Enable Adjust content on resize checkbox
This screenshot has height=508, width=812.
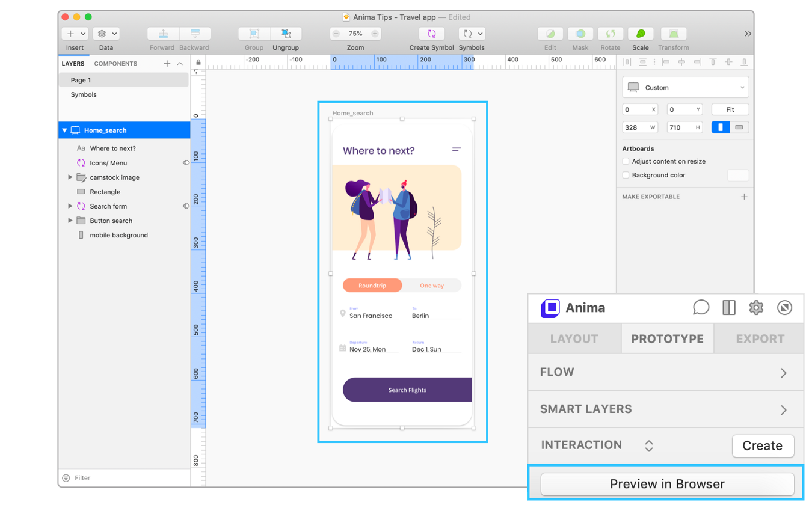pyautogui.click(x=626, y=161)
